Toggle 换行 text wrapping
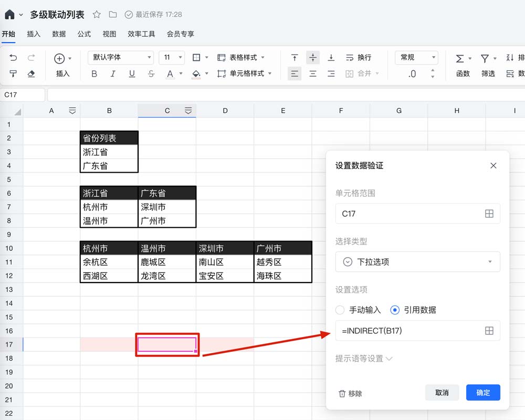This screenshot has width=525, height=420. click(359, 58)
